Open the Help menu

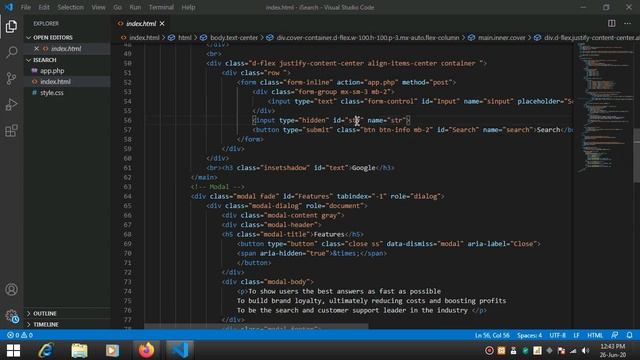(188, 7)
